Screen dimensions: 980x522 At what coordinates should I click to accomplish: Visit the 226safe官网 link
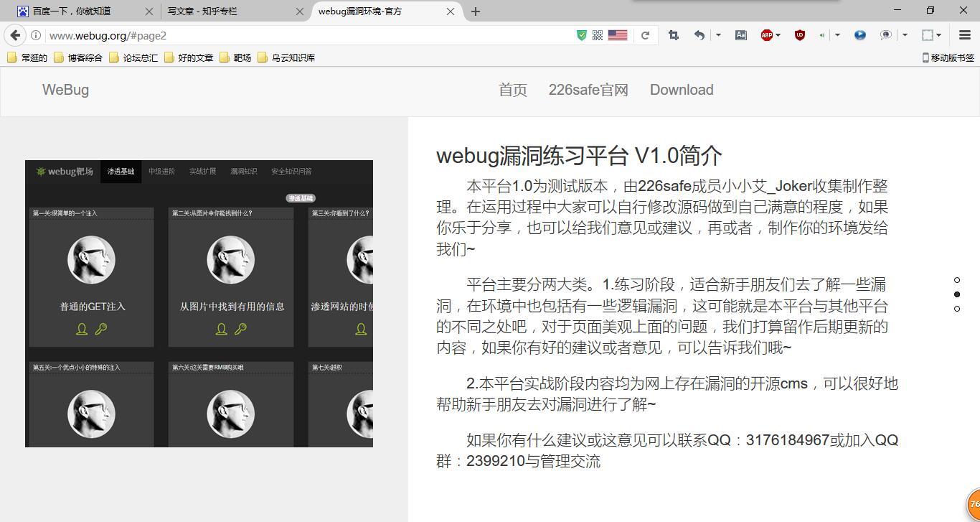(588, 90)
